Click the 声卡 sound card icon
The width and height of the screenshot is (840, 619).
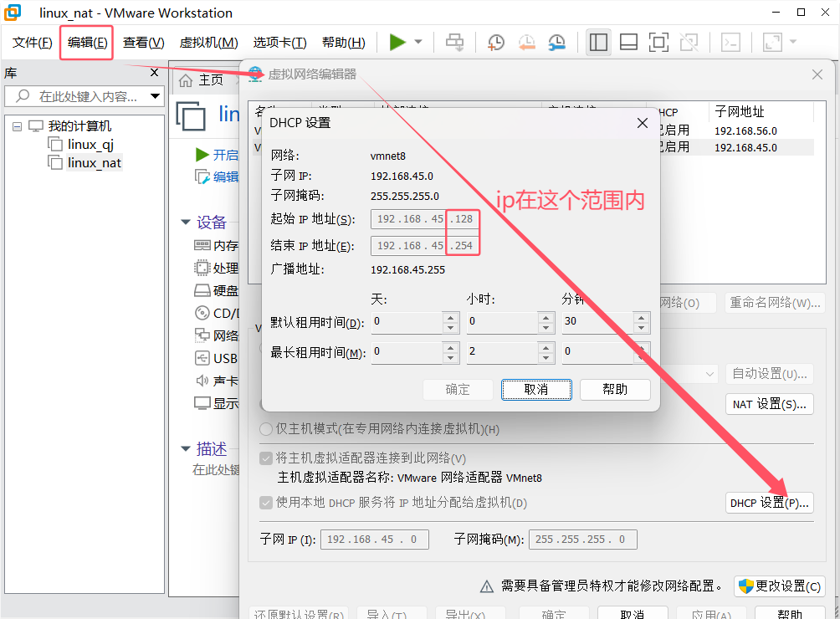pos(202,380)
